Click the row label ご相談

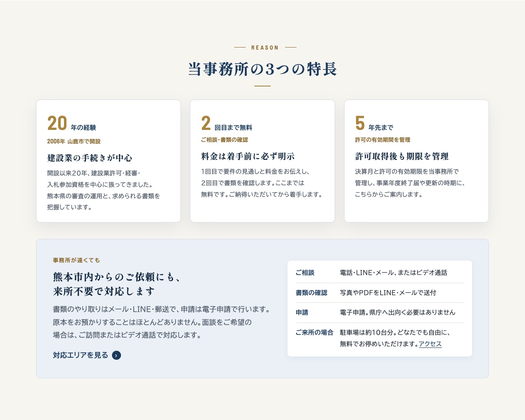[305, 273]
